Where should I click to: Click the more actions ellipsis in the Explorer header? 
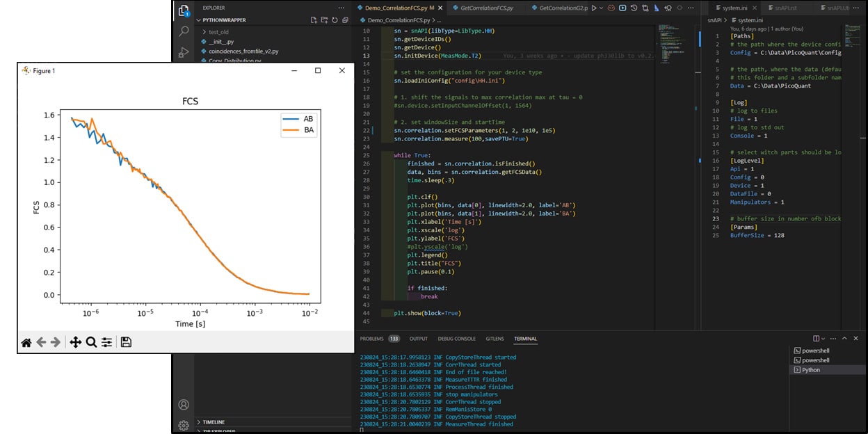coord(340,8)
